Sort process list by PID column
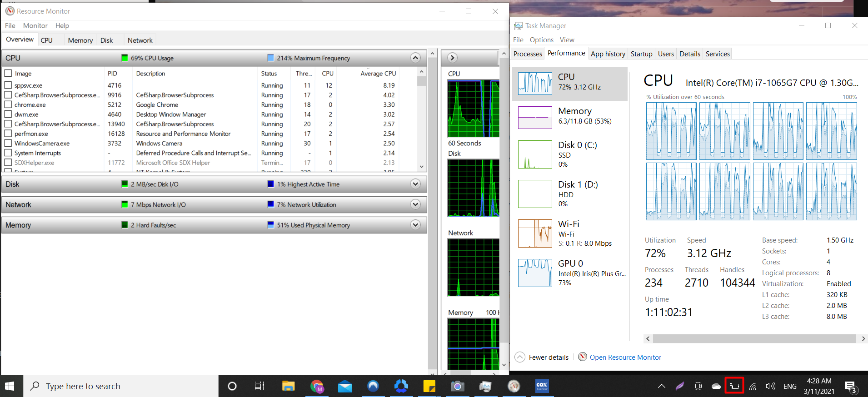 pos(112,74)
